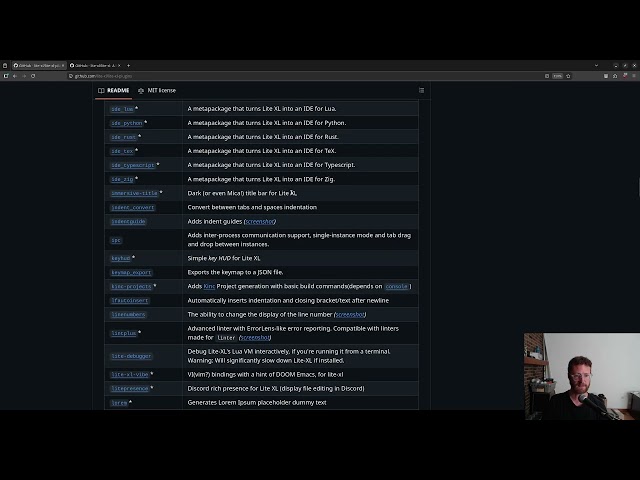Open the sidebar toggle icon left of back arrow
The width and height of the screenshot is (640, 480).
coord(6,76)
